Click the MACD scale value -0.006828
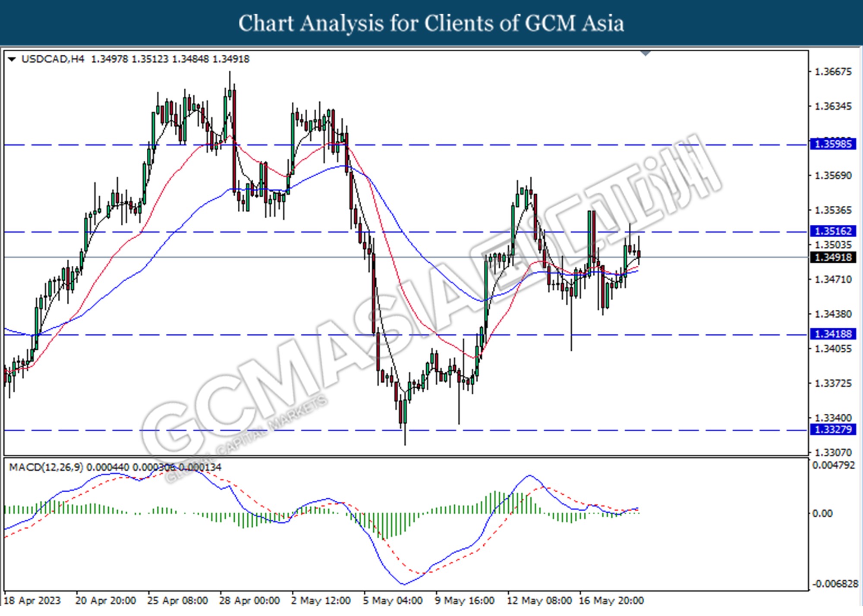 pos(835,584)
